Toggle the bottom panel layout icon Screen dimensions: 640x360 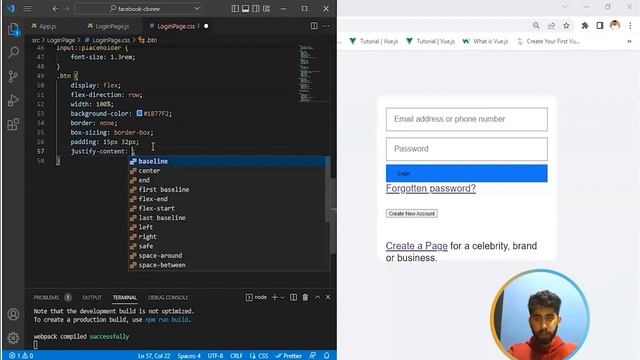click(x=245, y=9)
